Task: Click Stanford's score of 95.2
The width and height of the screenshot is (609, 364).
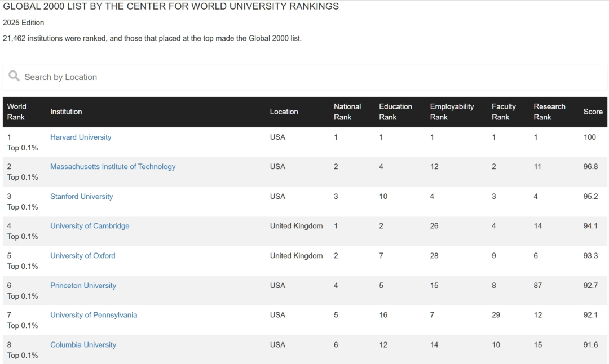Action: (x=590, y=196)
